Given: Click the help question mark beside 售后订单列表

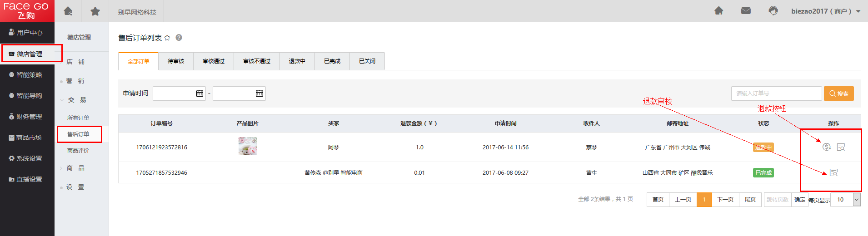Looking at the screenshot, I should (x=179, y=38).
